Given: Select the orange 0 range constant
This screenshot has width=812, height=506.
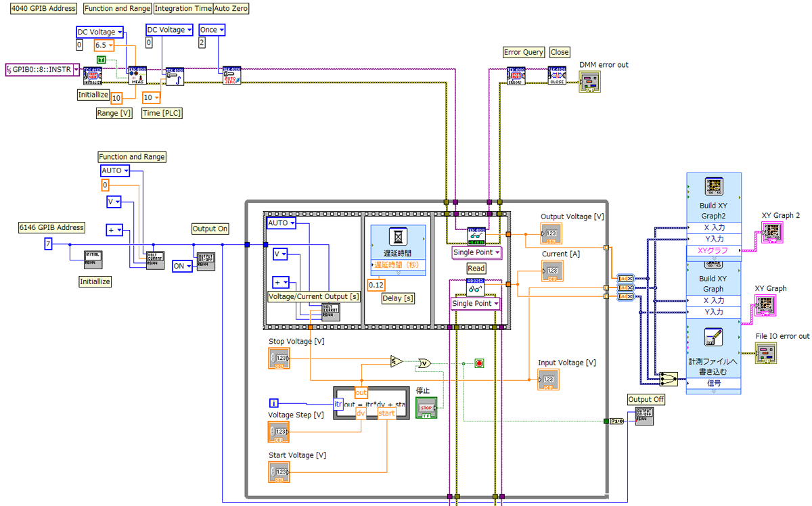Looking at the screenshot, I should pyautogui.click(x=105, y=185).
